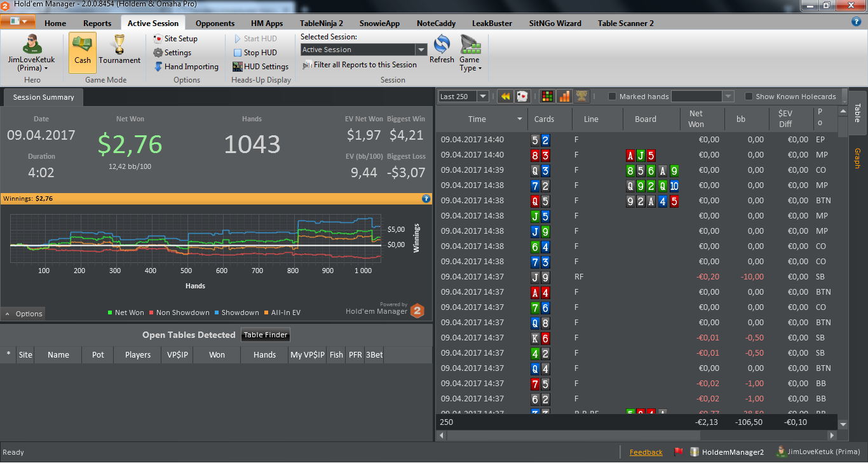This screenshot has width=868, height=463.
Task: Open the Game Type menu
Action: coord(470,54)
